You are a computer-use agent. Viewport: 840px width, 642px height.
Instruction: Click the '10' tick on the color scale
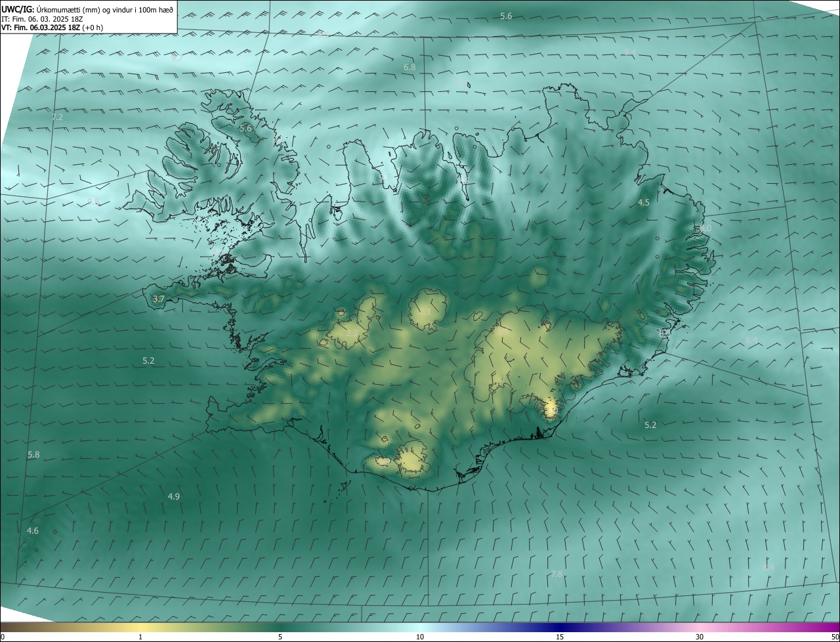[x=420, y=637]
